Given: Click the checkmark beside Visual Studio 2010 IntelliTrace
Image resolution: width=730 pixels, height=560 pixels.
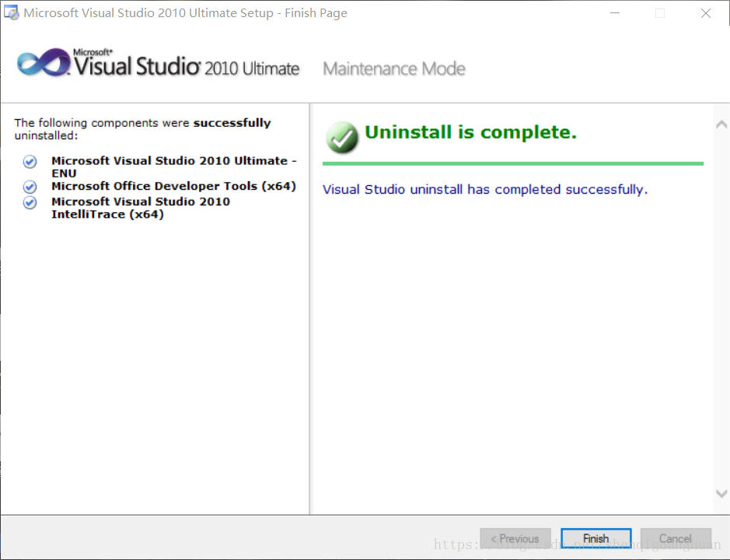Looking at the screenshot, I should coord(30,203).
